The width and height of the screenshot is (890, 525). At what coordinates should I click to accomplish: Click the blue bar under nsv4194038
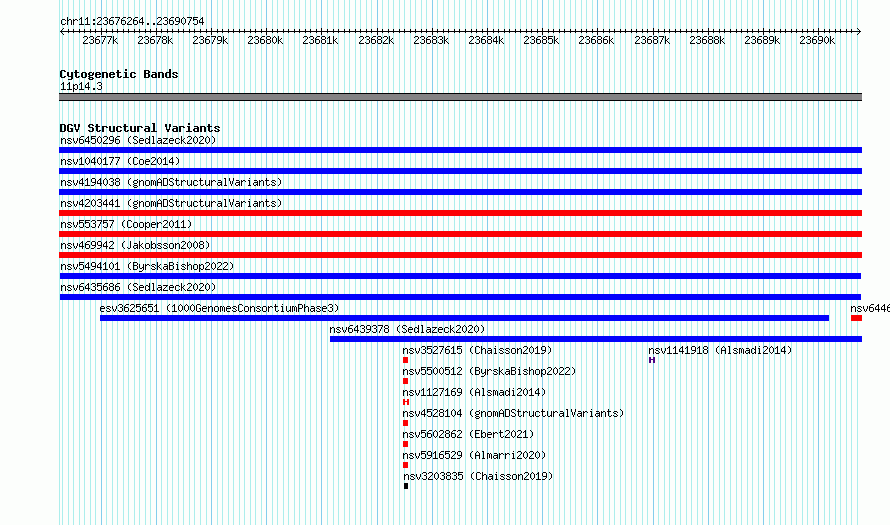tap(460, 192)
